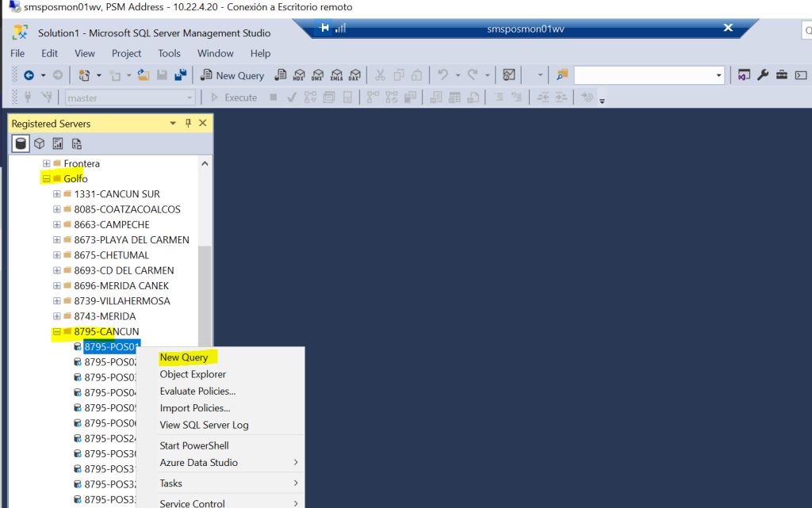Redo the last undone action
This screenshot has width=812, height=508.
tap(473, 75)
